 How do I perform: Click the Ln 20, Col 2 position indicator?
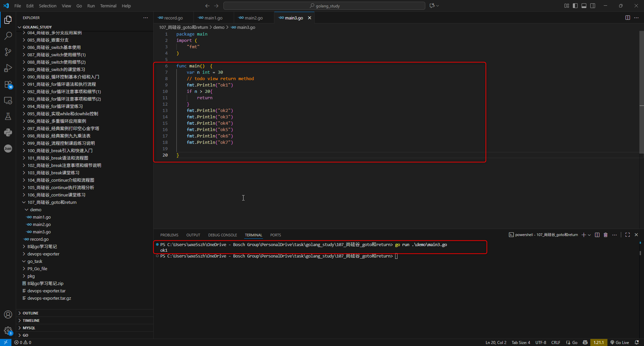pos(496,342)
